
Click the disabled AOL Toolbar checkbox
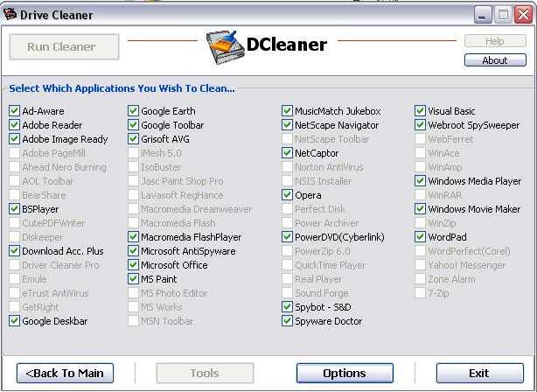[x=14, y=180]
